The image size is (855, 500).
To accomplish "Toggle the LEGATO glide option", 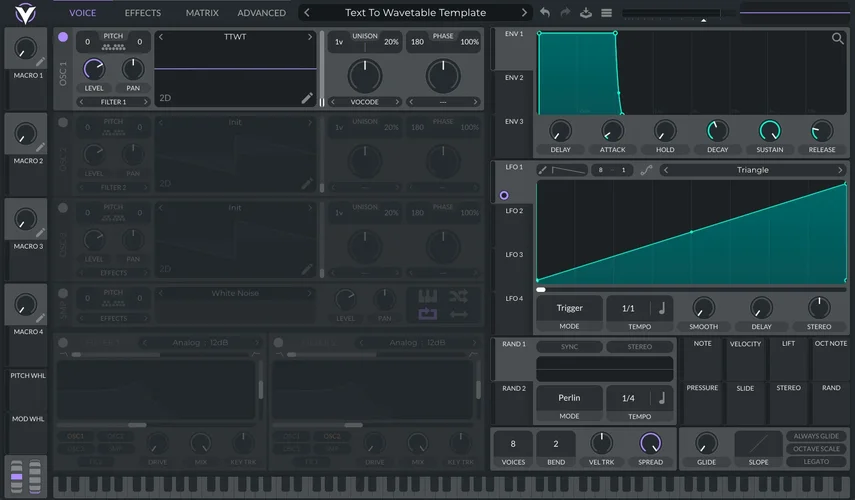I will coord(817,461).
